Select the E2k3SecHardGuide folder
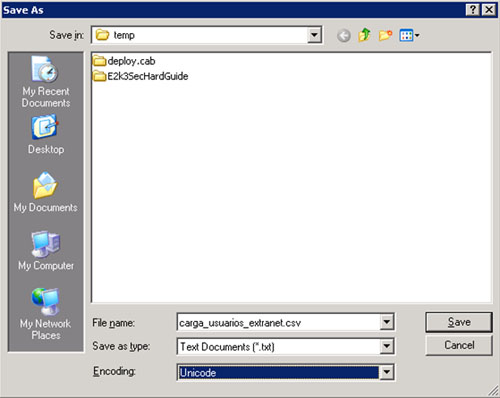Screen dimensions: 500x398 coord(140,76)
